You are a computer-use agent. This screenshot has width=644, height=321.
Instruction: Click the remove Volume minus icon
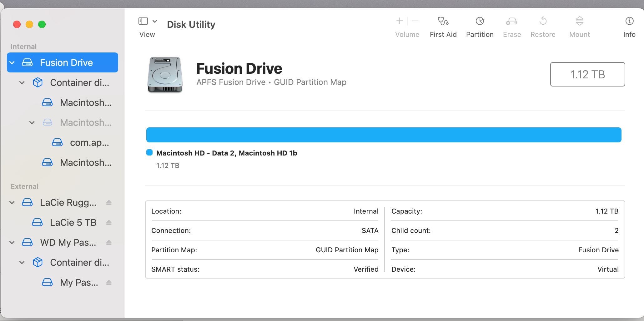tap(415, 21)
